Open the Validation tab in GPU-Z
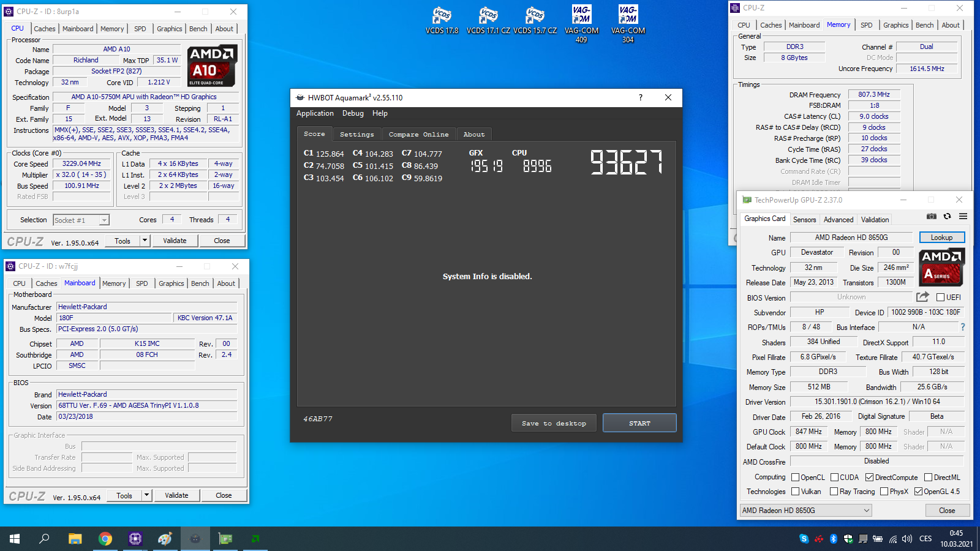 pyautogui.click(x=875, y=220)
